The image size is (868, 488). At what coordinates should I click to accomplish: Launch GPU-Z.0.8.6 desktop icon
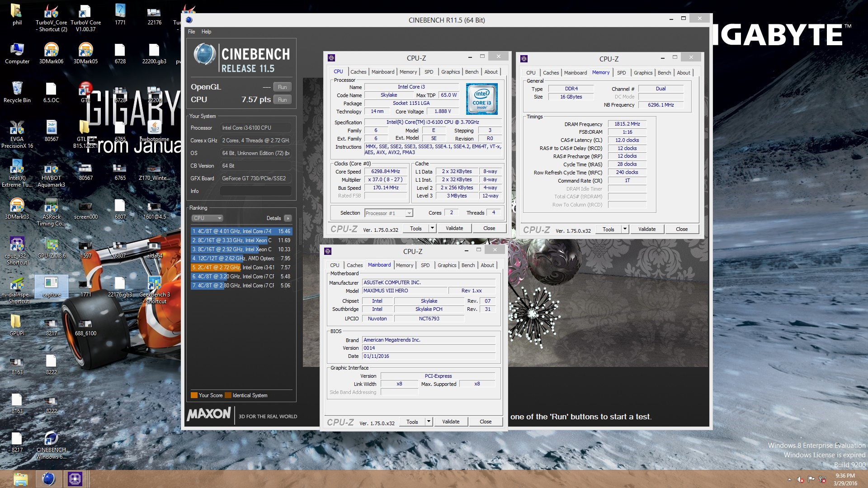(x=51, y=248)
